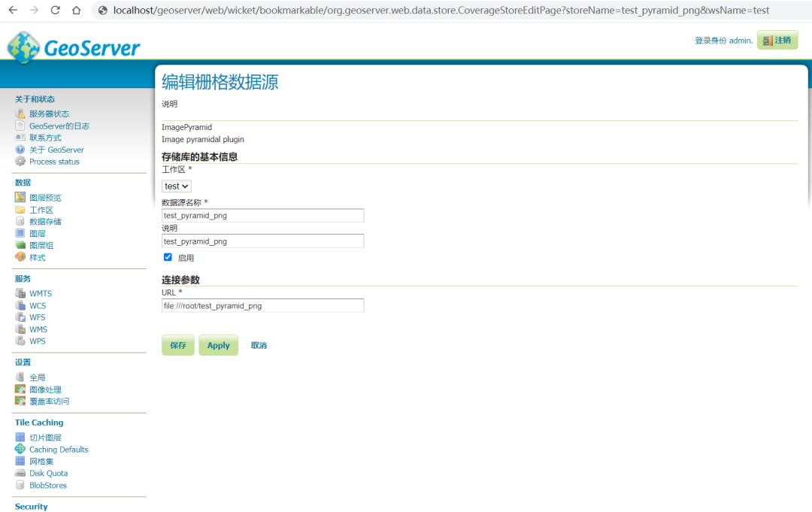
Task: Click the URL file path field
Action: point(263,305)
